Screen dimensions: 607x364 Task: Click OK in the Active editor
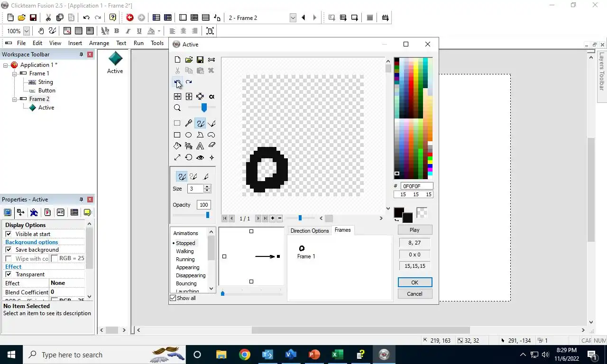point(414,282)
